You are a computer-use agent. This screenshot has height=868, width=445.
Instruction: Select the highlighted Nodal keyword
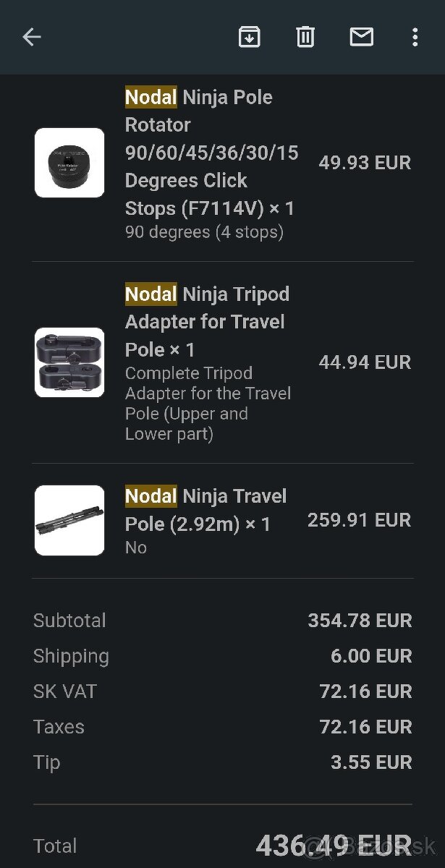[x=150, y=96]
